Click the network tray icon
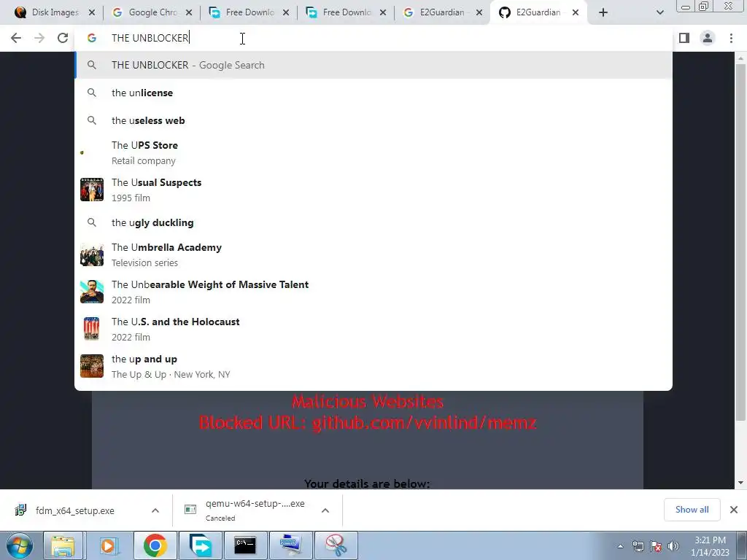 point(638,546)
